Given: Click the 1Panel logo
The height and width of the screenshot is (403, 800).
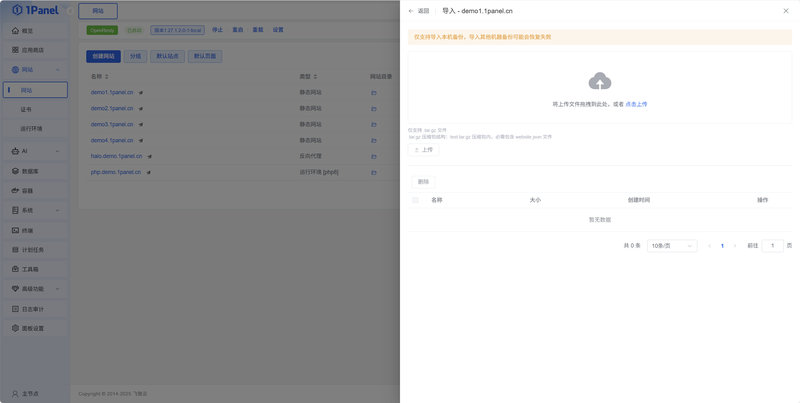Looking at the screenshot, I should point(35,10).
